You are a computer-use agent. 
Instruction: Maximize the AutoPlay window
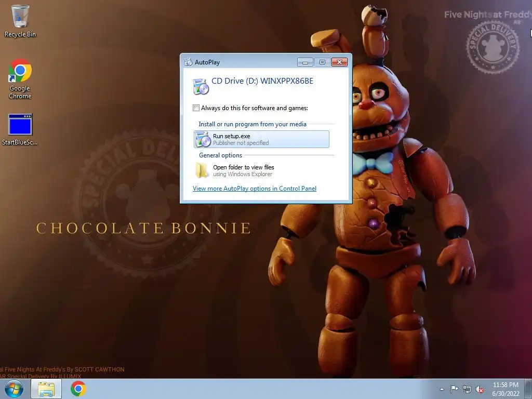point(322,62)
